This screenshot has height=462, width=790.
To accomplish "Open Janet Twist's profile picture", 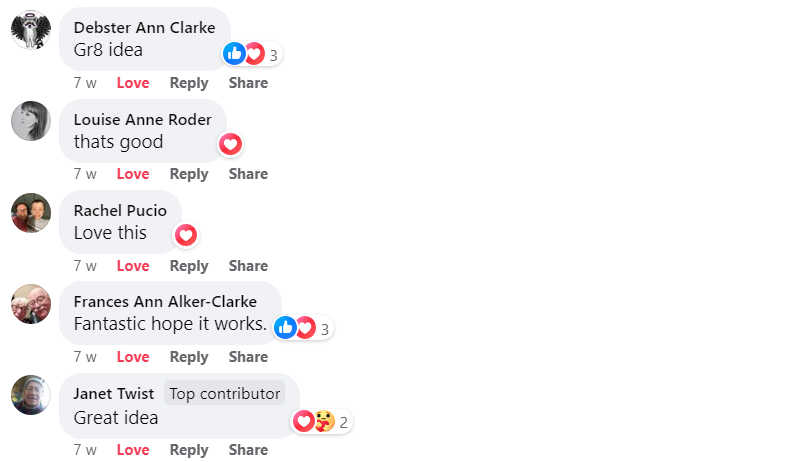I will point(31,395).
